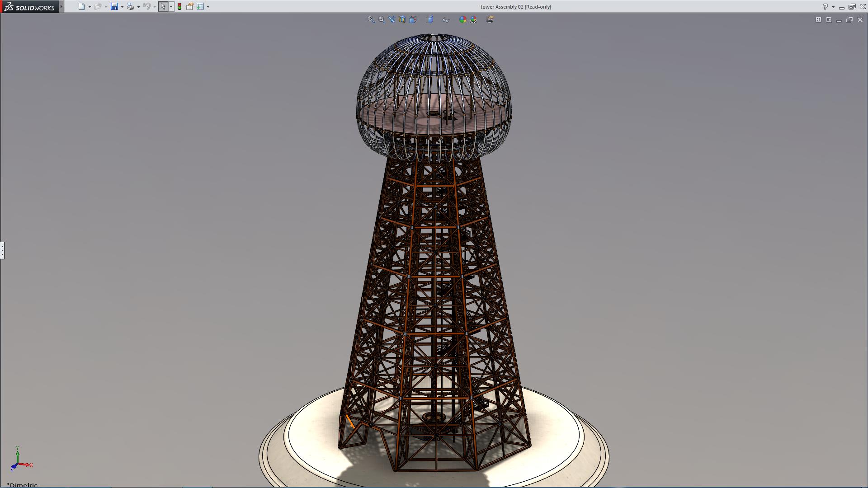Viewport: 868px width, 488px height.
Task: Open Section View tool
Action: [x=402, y=19]
